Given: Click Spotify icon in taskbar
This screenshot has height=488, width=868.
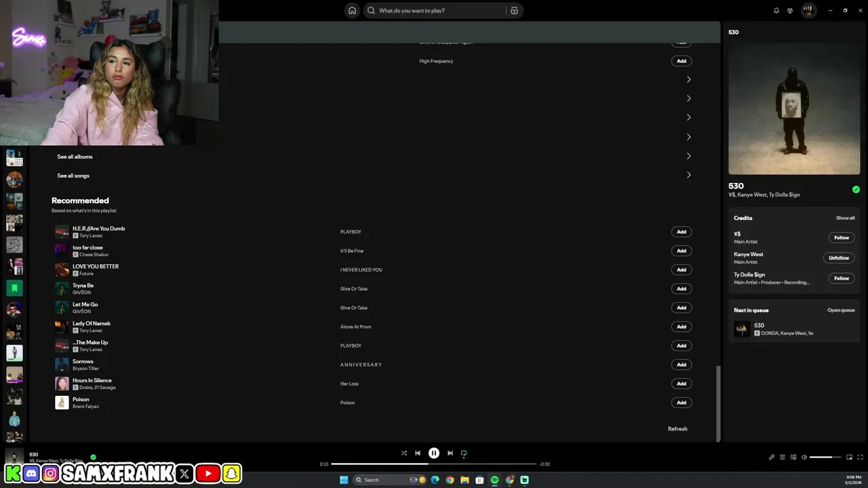Looking at the screenshot, I should (x=494, y=480).
